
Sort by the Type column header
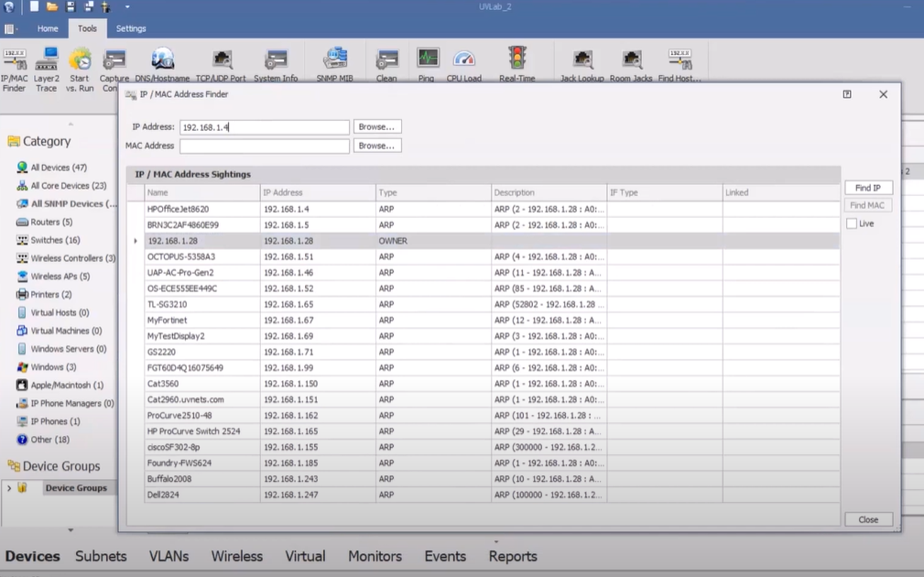tap(433, 192)
